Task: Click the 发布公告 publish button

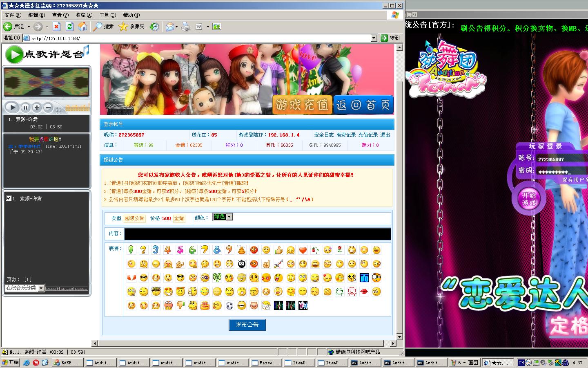Action: tap(247, 325)
